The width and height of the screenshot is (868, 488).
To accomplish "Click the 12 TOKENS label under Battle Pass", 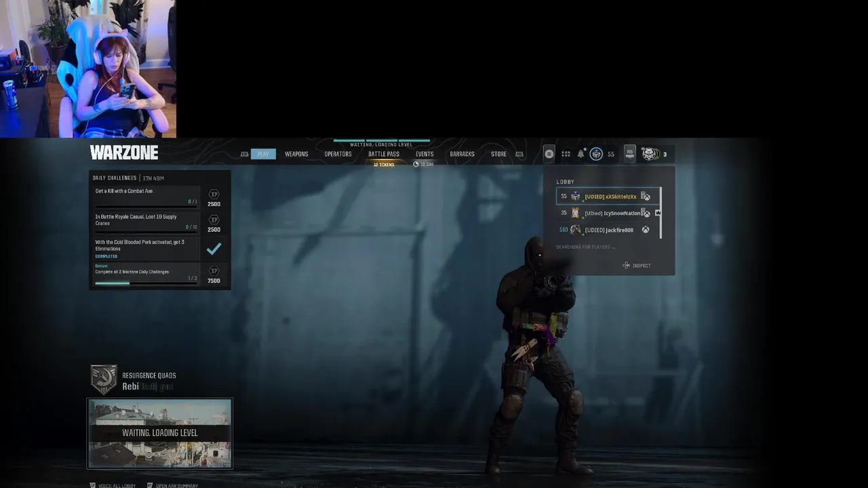I will [384, 165].
